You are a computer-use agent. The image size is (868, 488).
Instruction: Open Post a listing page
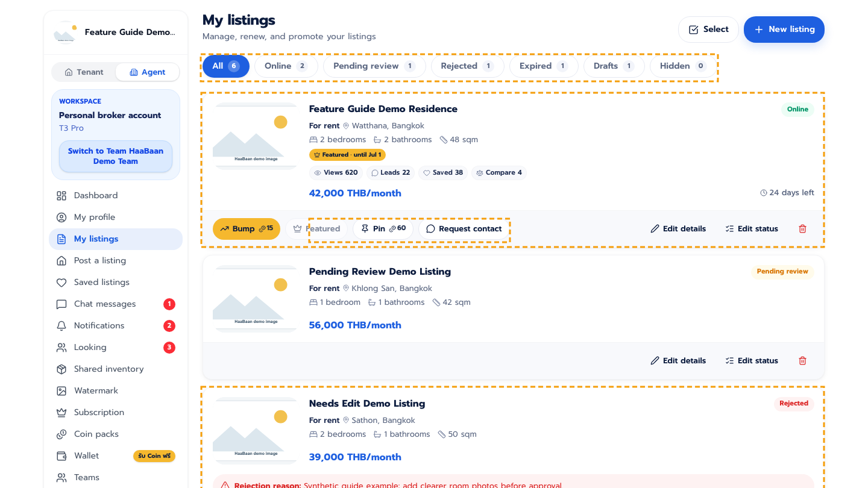coord(116,261)
